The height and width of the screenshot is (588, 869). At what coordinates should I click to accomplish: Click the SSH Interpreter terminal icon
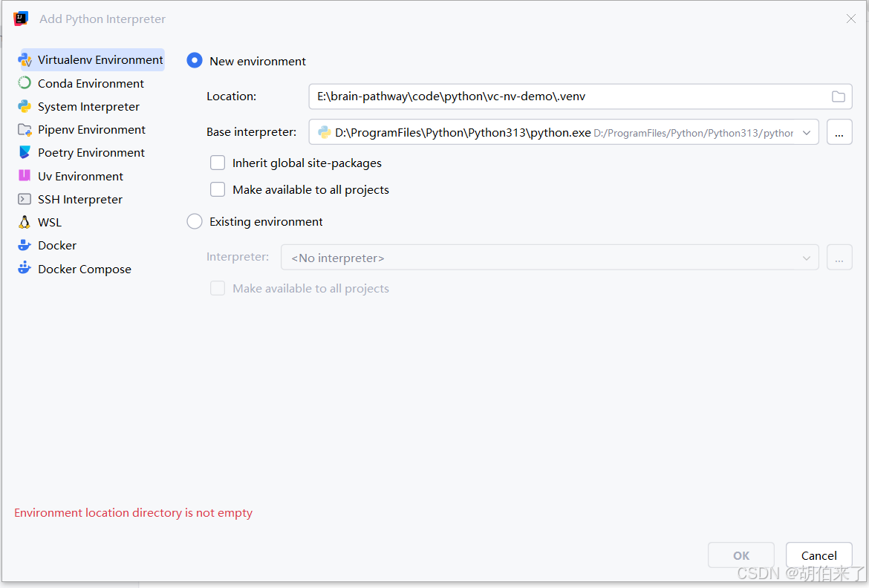(25, 199)
